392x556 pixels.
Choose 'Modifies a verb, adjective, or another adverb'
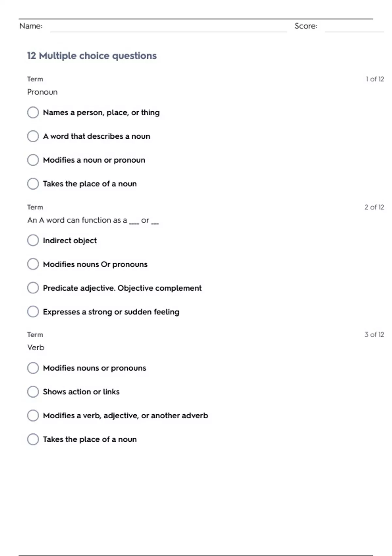[33, 415]
